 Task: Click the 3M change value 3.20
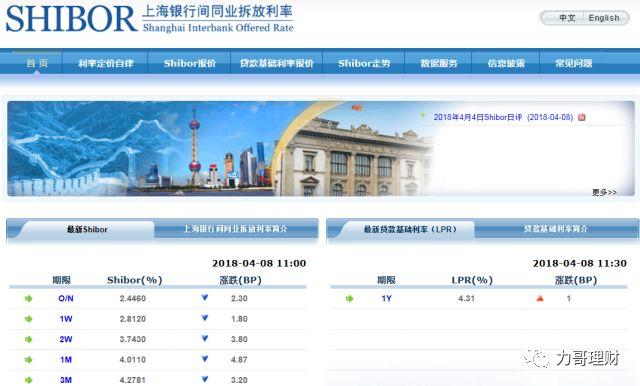point(239,380)
